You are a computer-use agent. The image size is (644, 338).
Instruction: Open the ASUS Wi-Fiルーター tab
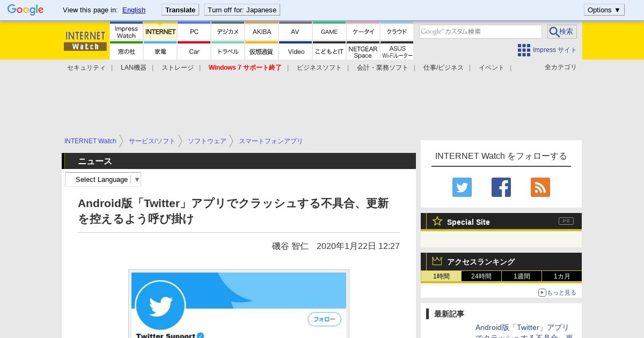397,51
